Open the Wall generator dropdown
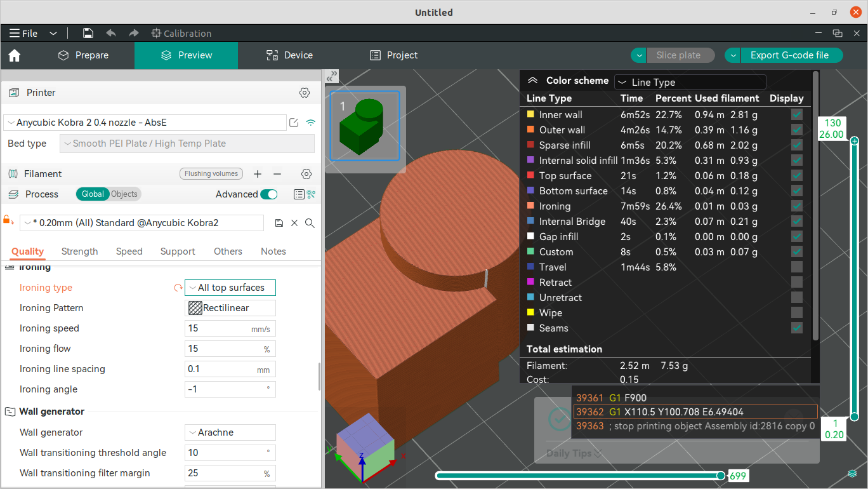The height and width of the screenshot is (489, 868). coord(230,432)
